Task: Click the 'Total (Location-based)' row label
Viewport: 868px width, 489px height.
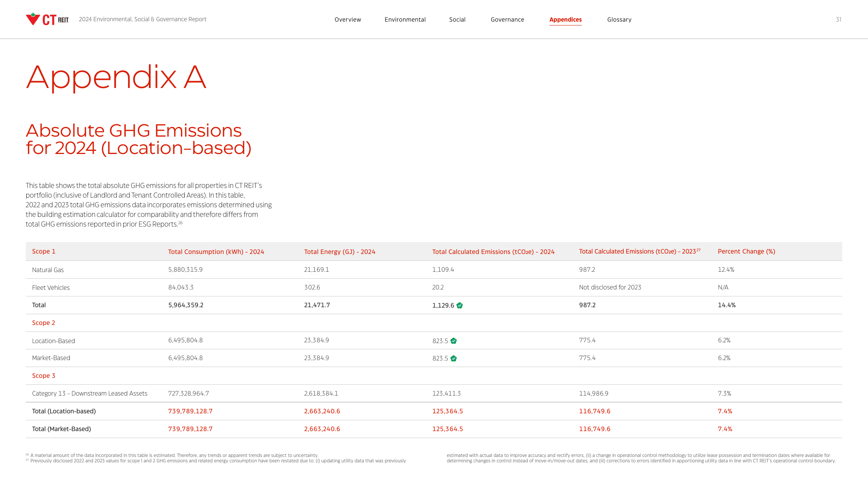Action: click(x=64, y=411)
